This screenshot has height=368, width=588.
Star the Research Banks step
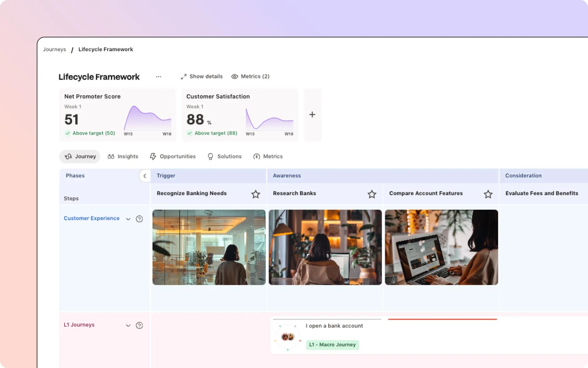click(x=372, y=194)
